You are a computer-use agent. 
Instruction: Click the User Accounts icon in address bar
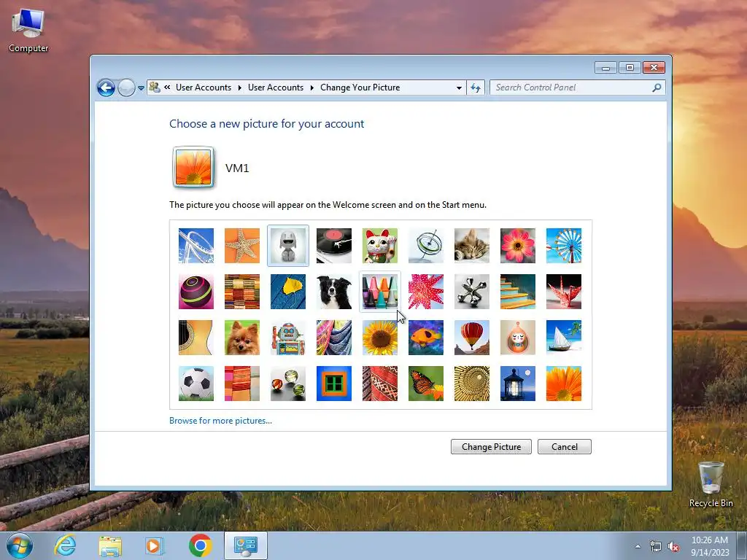point(155,87)
